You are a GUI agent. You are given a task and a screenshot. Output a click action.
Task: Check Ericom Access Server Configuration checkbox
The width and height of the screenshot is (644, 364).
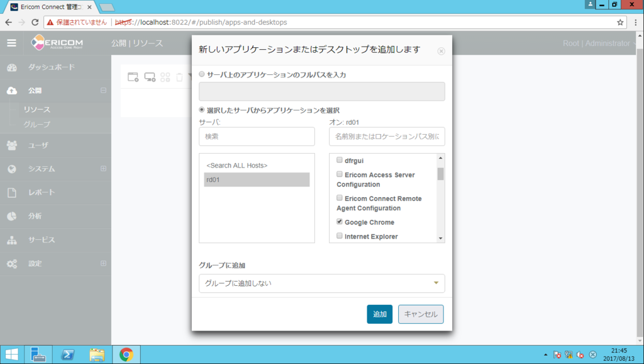(339, 174)
